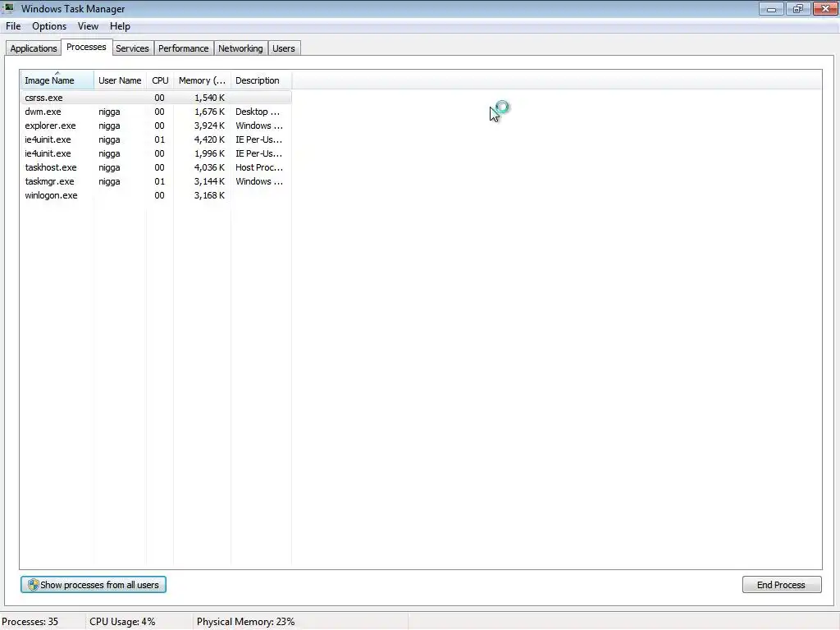Click the 3,924 K memory cell

tap(209, 126)
